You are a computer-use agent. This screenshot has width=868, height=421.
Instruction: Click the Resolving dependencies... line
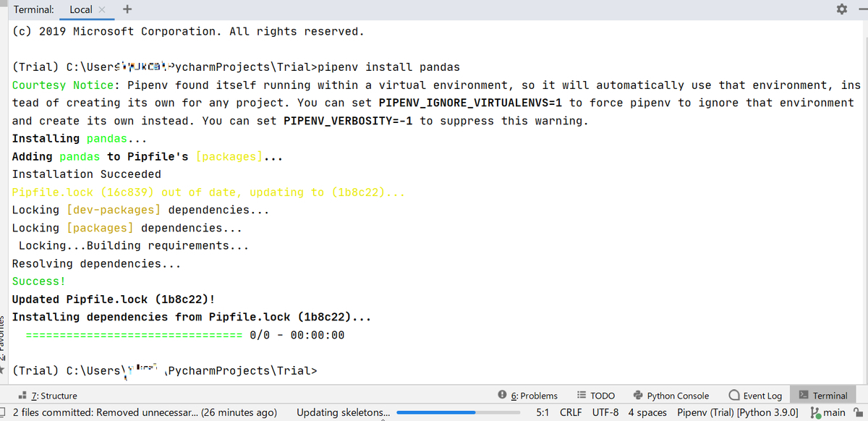pos(96,263)
